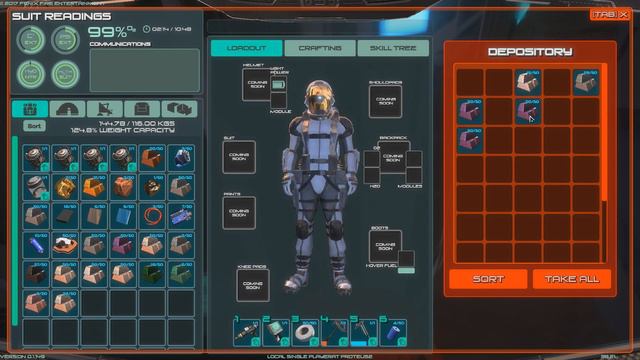Click the Helmet equipment slot
The image size is (640, 360).
(x=257, y=85)
